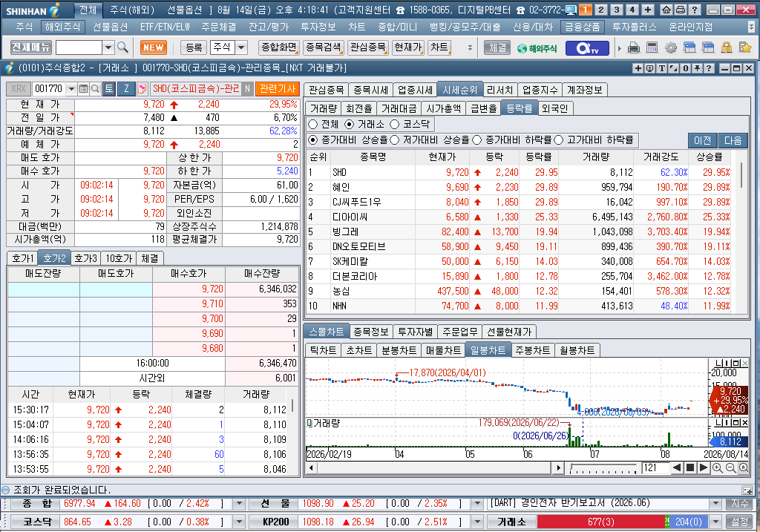The image size is (760, 532).
Task: Adjust the chart bar count slider
Action: [x=603, y=467]
